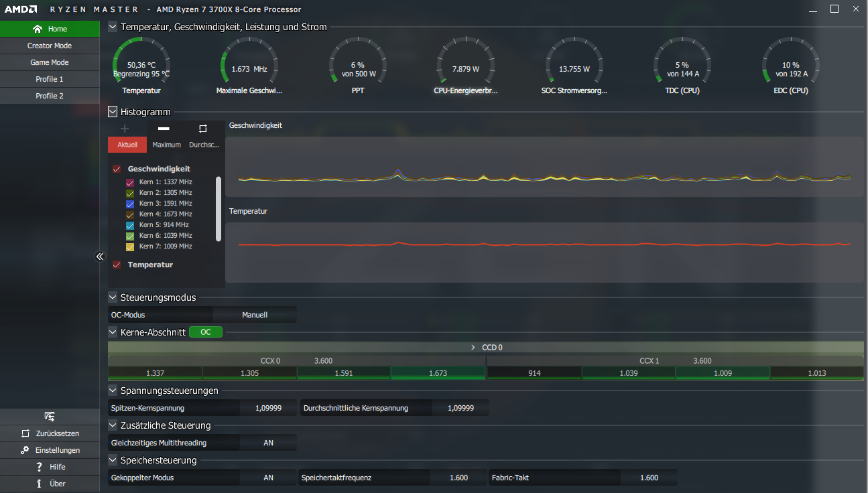Collapse the Kerne-Abschnitt section
The height and width of the screenshot is (493, 868).
[x=113, y=332]
